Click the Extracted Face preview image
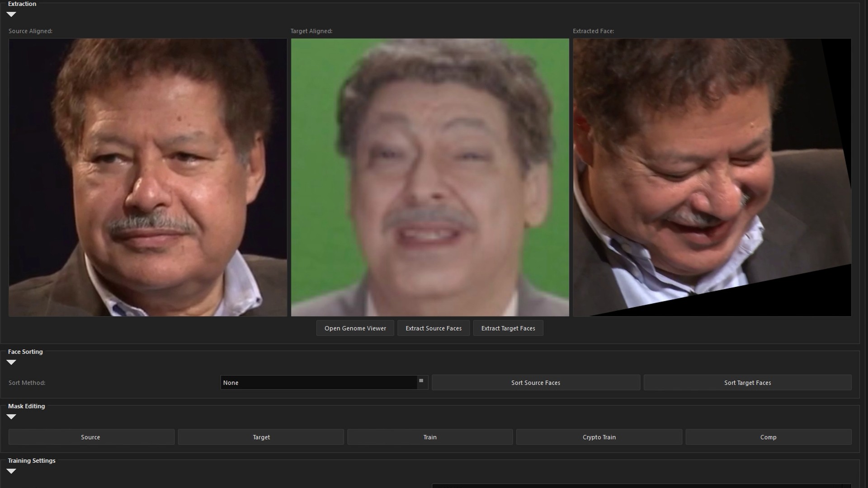Screen dimensions: 868x488 click(x=712, y=177)
